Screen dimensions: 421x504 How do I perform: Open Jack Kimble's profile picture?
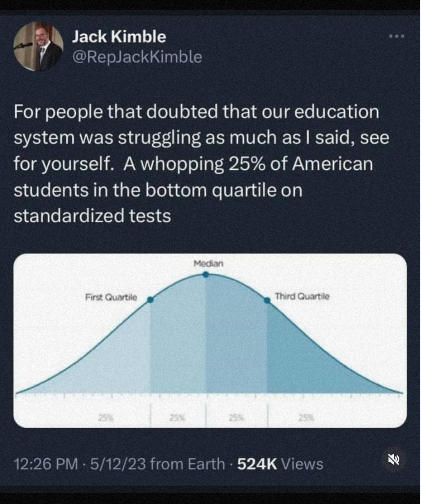(x=38, y=46)
